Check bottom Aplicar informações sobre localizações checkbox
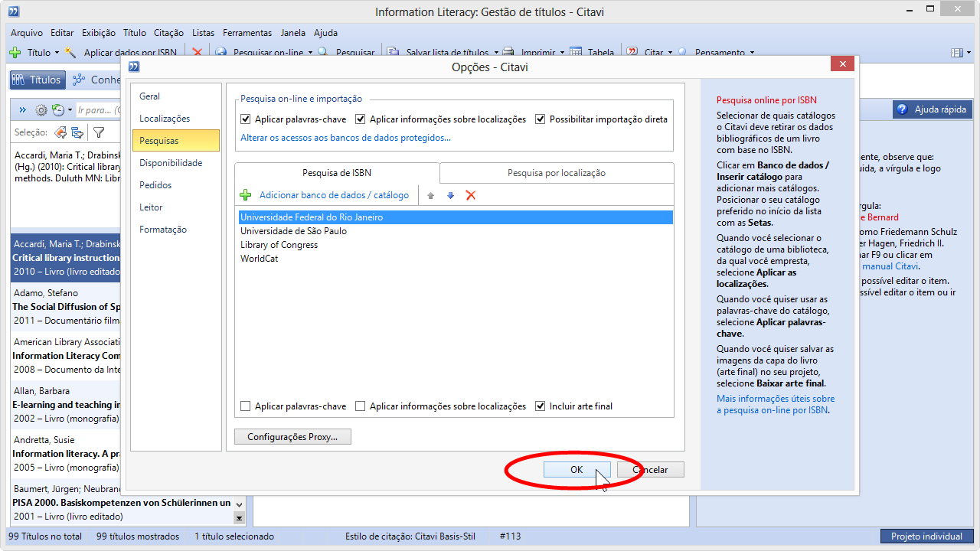The height and width of the screenshot is (551, 980). [361, 406]
